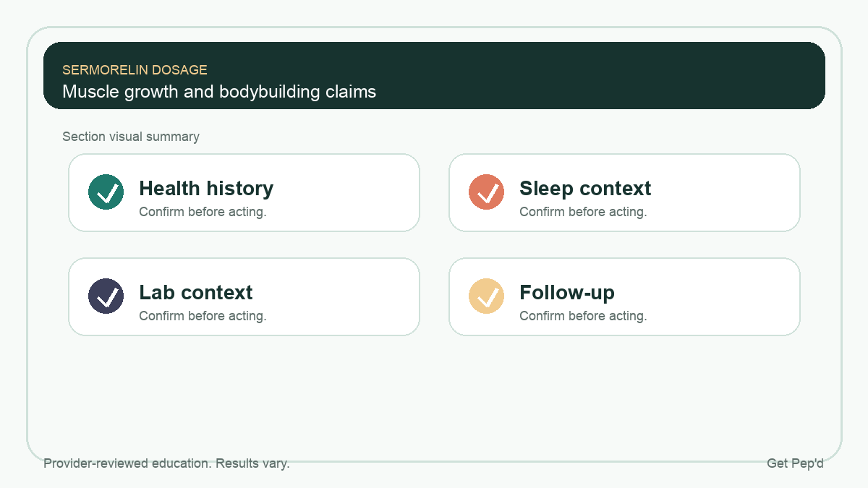
Task: Click the Get Pep'd brand text
Action: pyautogui.click(x=795, y=463)
